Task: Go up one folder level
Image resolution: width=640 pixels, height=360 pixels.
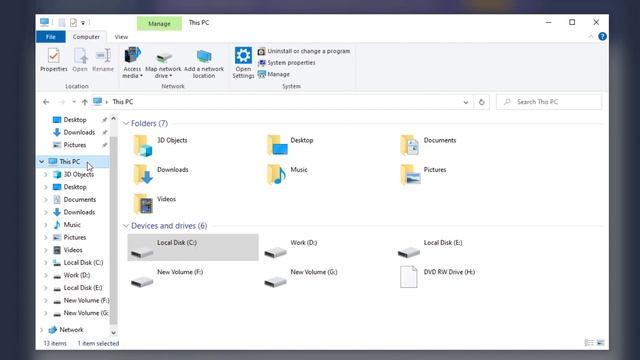Action: [84, 102]
